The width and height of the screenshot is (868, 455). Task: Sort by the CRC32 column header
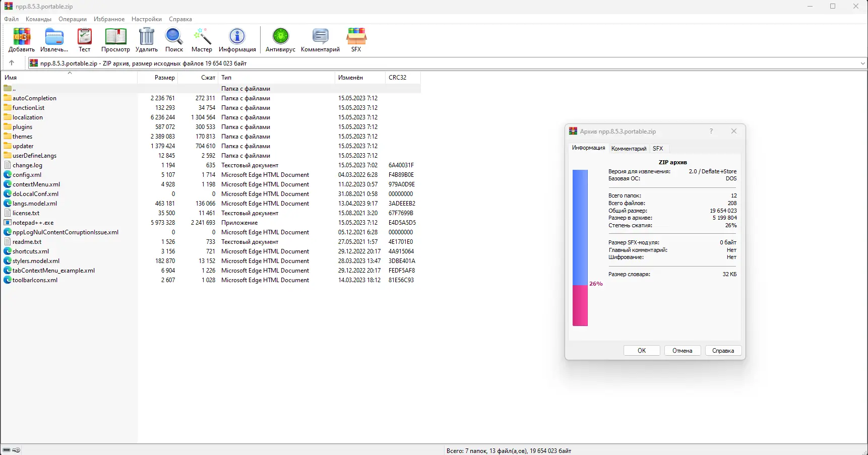click(403, 78)
